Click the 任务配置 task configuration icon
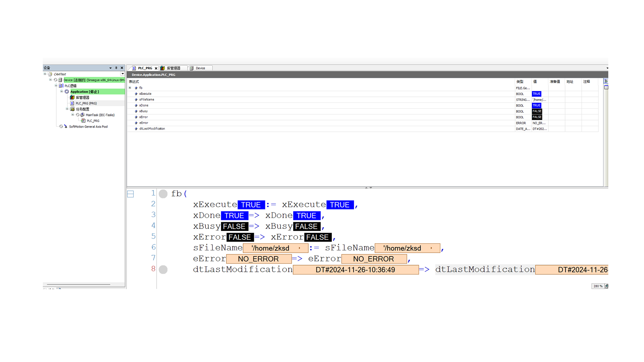 (72, 109)
